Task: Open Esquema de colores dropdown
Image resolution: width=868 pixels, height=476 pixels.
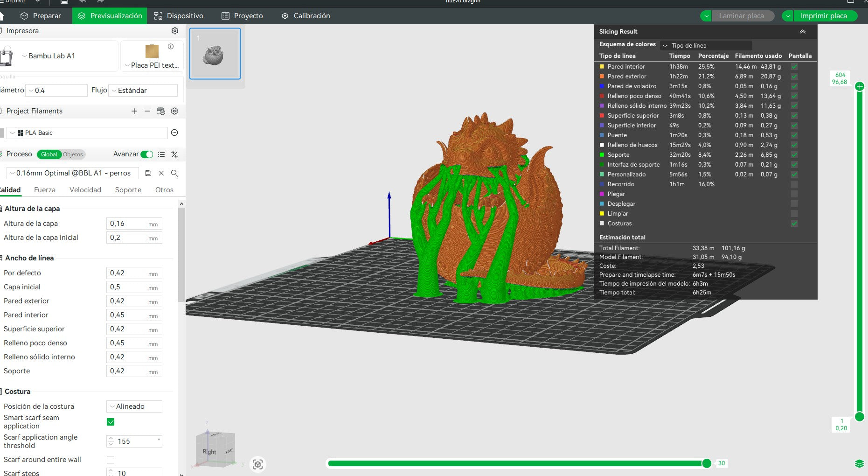Action: click(x=706, y=45)
